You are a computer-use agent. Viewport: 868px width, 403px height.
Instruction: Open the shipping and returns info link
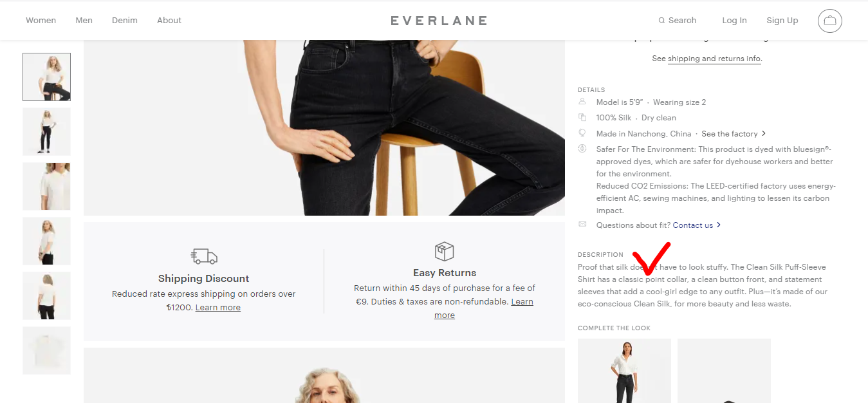[714, 59]
